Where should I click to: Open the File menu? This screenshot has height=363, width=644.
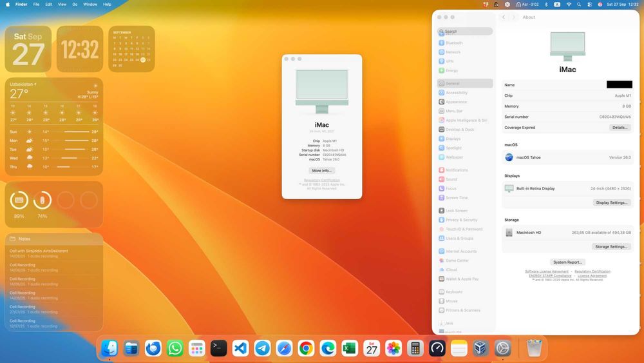click(x=36, y=4)
